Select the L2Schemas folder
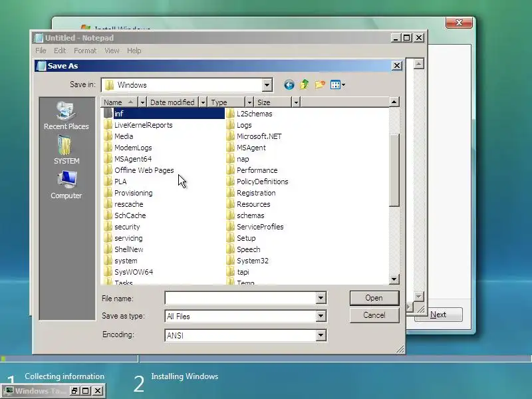The height and width of the screenshot is (399, 532). [x=254, y=114]
